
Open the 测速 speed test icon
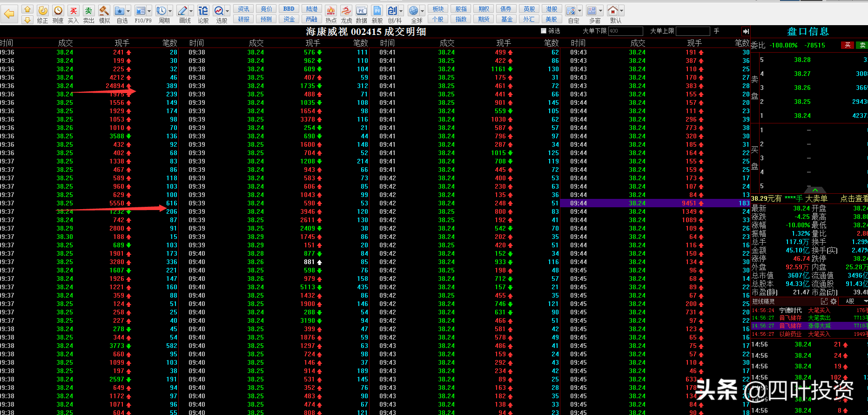pos(58,14)
